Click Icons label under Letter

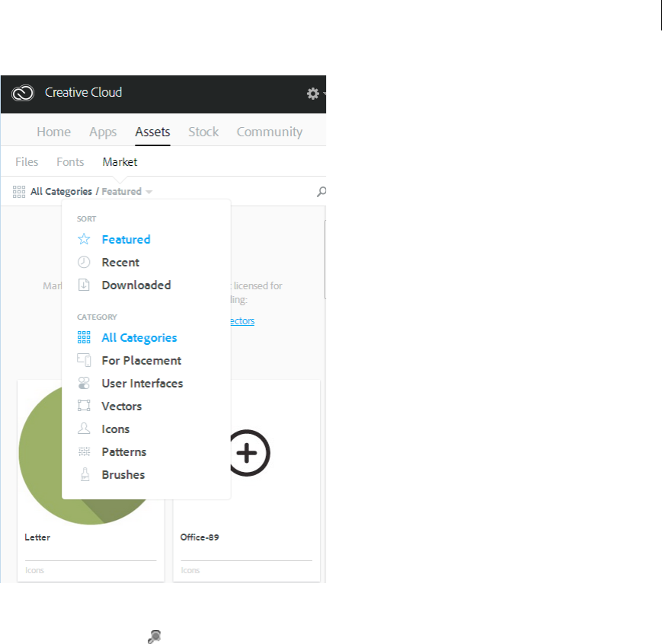coord(34,570)
